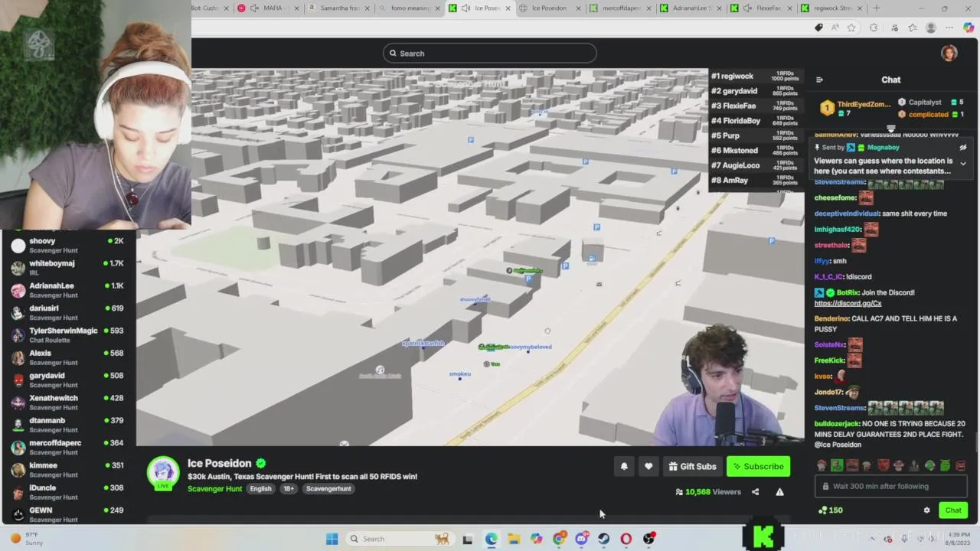Open Windows Start menu
The image size is (980, 551).
[332, 539]
